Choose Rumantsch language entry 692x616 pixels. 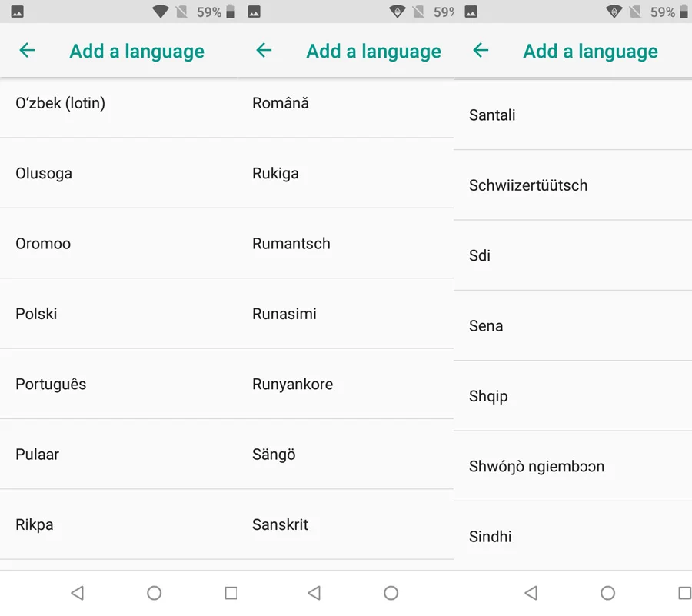(x=345, y=243)
